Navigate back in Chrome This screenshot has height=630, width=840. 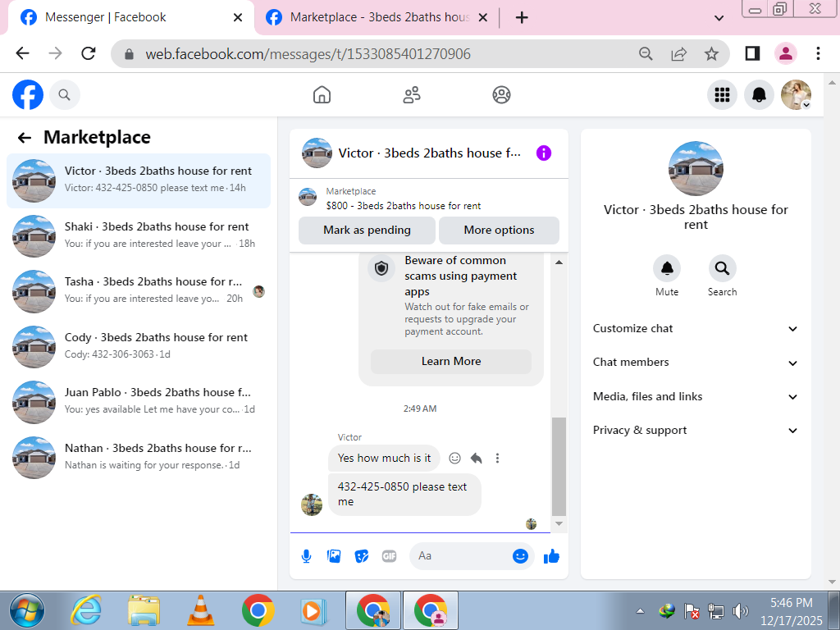coord(22,53)
